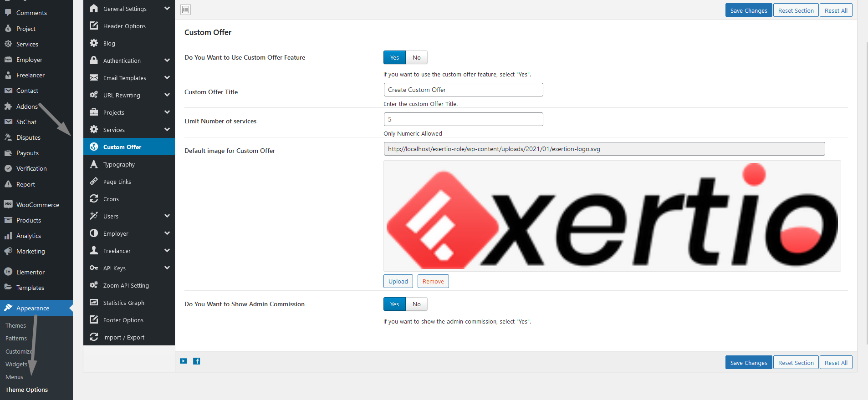Open the Menus submenu item

pos(14,377)
